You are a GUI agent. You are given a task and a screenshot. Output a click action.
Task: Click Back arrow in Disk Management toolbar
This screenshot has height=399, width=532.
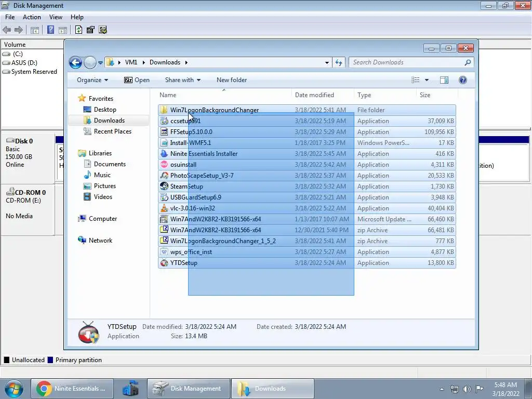click(7, 30)
